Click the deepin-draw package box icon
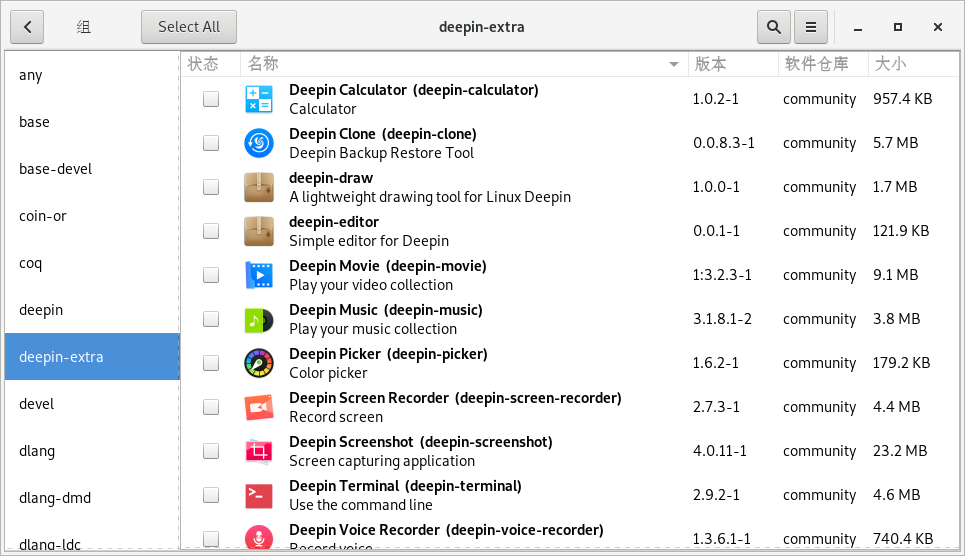 point(258,187)
